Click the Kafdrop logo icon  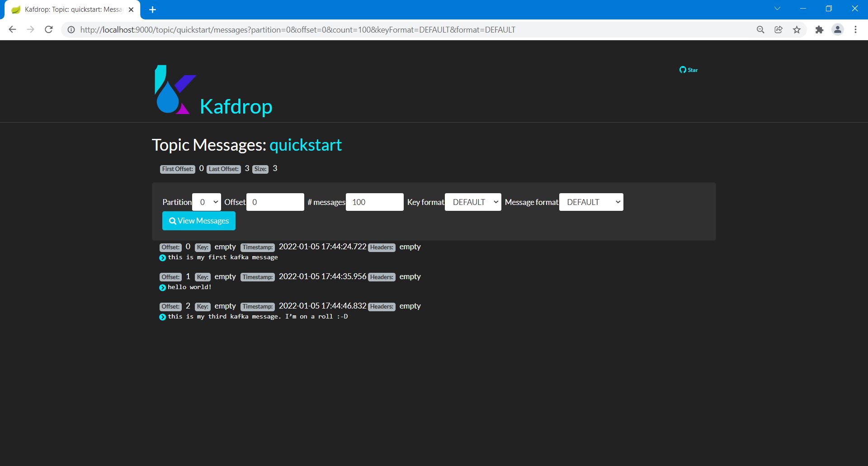[x=175, y=90]
